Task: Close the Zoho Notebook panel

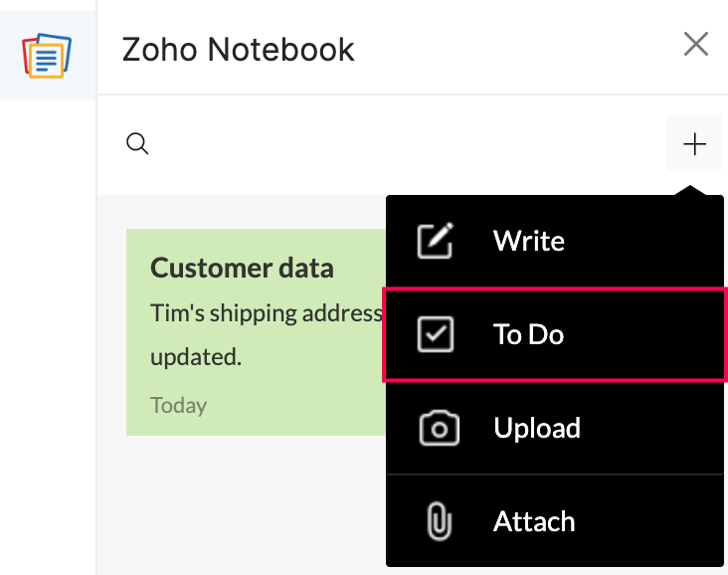Action: (695, 44)
